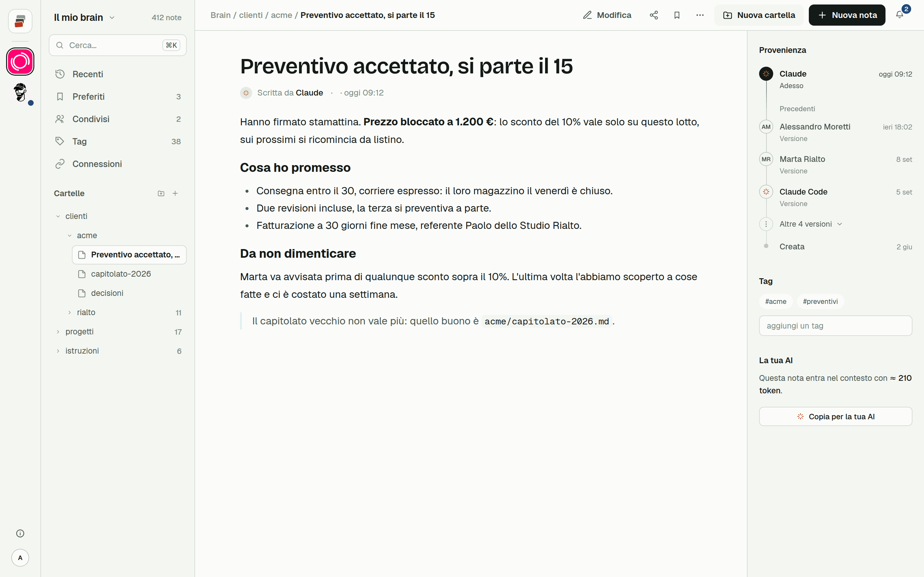The image size is (924, 577).
Task: Click the Nuova nota button
Action: tap(847, 15)
